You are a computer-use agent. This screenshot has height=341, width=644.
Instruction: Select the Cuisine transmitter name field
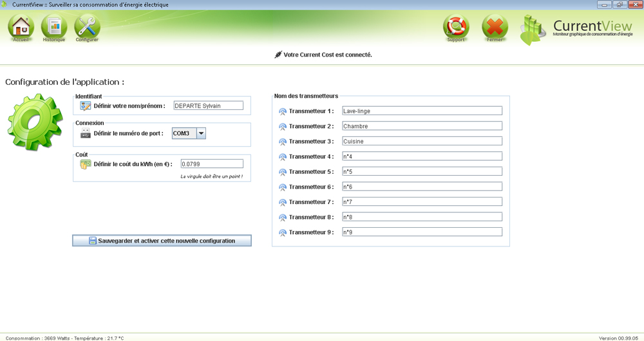[422, 141]
